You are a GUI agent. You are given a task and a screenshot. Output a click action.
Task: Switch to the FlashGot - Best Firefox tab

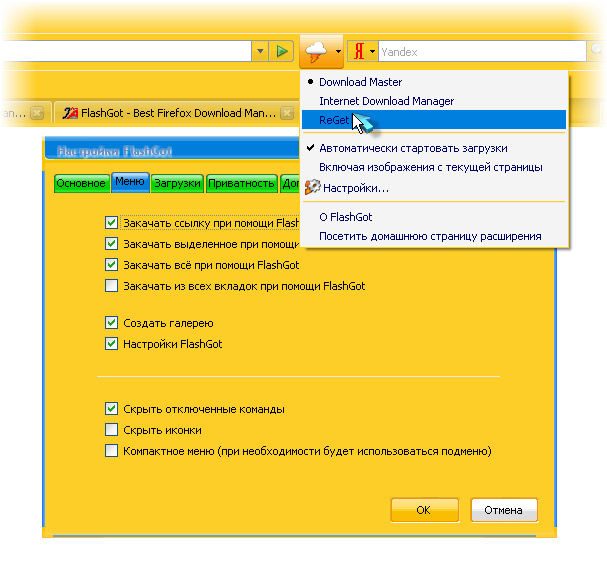(175, 113)
